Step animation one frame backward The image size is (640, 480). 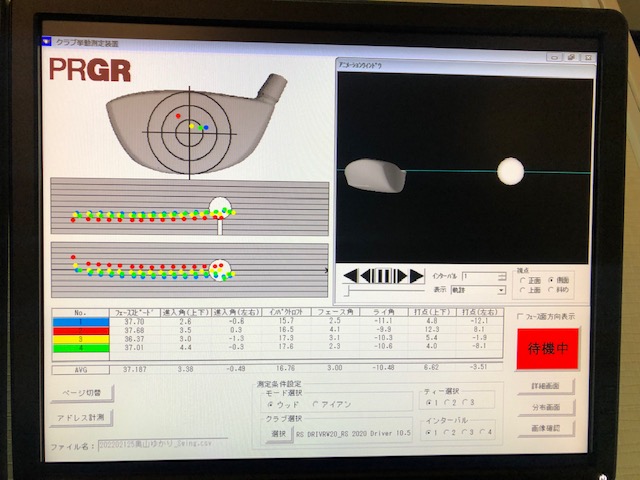click(x=366, y=276)
